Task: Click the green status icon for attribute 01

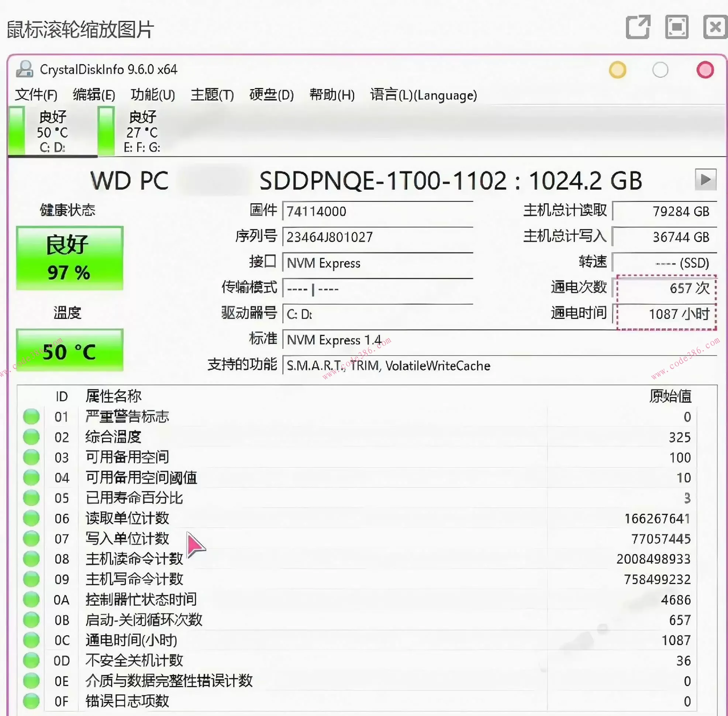Action: pos(31,417)
